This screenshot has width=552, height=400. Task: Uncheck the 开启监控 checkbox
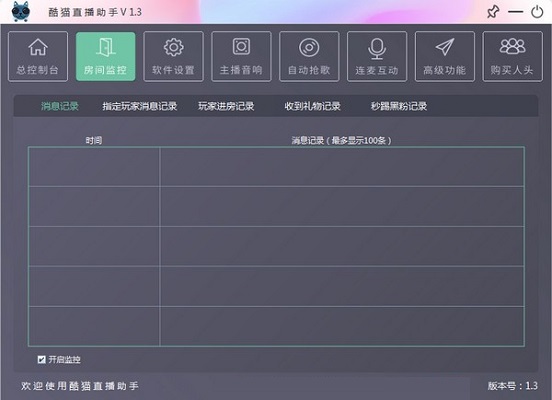click(42, 360)
